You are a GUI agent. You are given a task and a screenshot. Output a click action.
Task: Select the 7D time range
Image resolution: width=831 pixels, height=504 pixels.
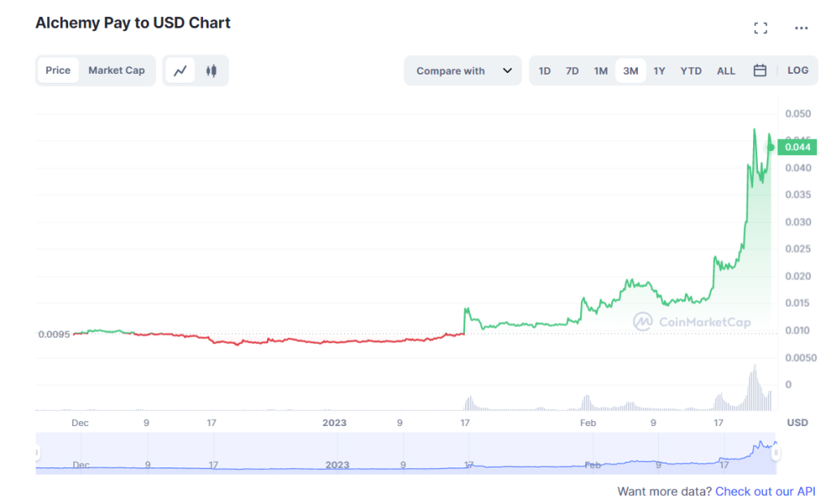(x=572, y=71)
